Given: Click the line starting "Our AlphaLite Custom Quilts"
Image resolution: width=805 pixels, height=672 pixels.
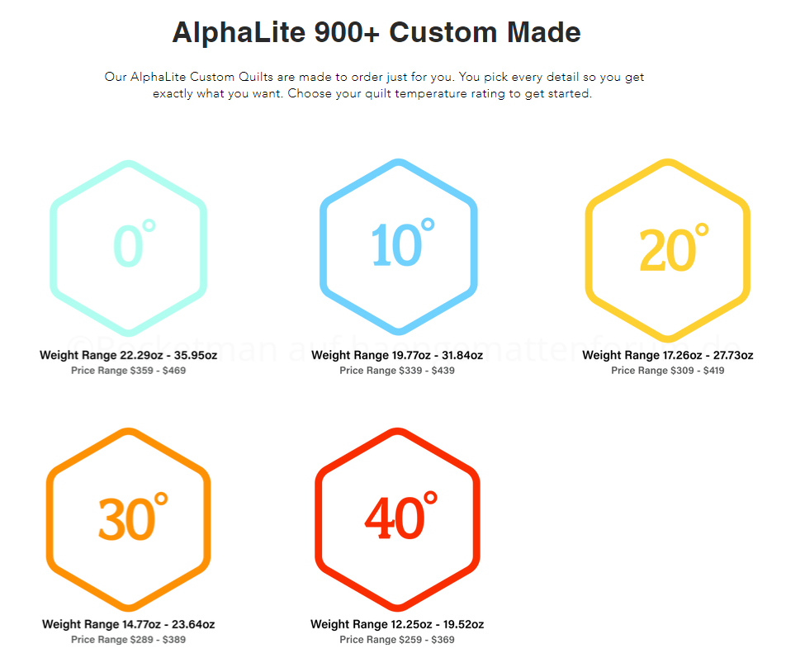Looking at the screenshot, I should pos(374,77).
